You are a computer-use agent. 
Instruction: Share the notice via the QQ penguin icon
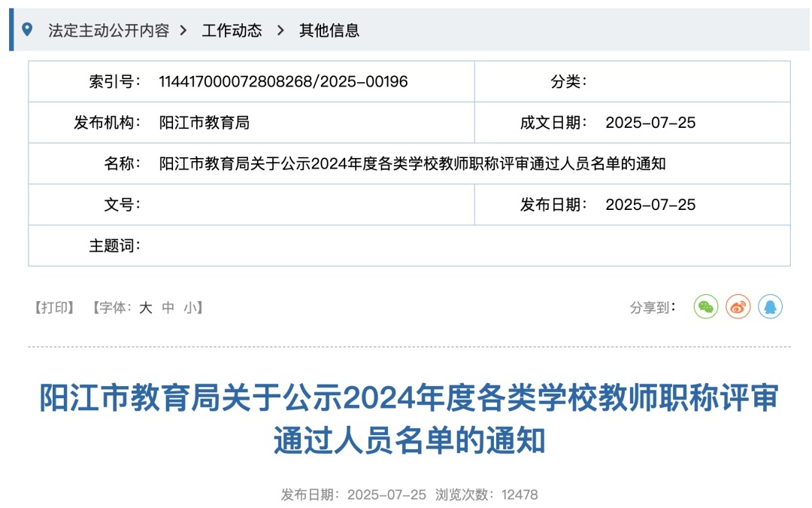(770, 306)
